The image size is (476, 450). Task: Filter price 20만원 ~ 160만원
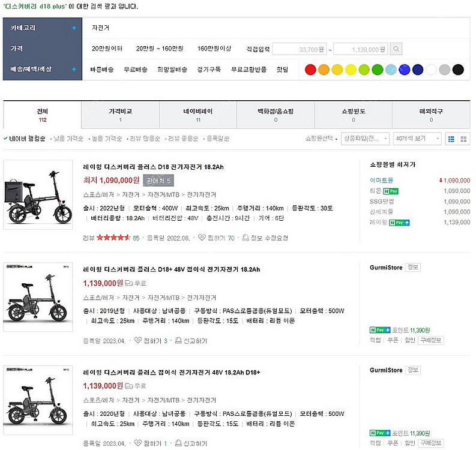coord(160,49)
